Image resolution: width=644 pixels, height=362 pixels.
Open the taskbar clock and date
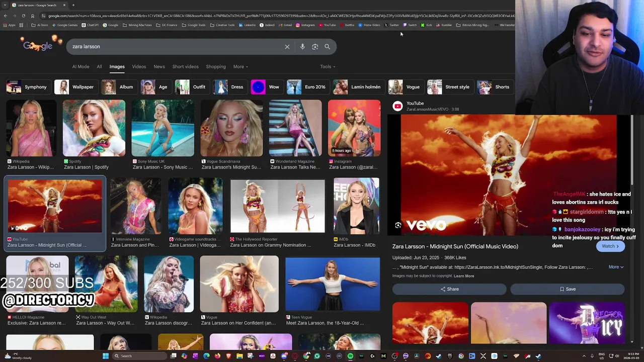(631, 356)
